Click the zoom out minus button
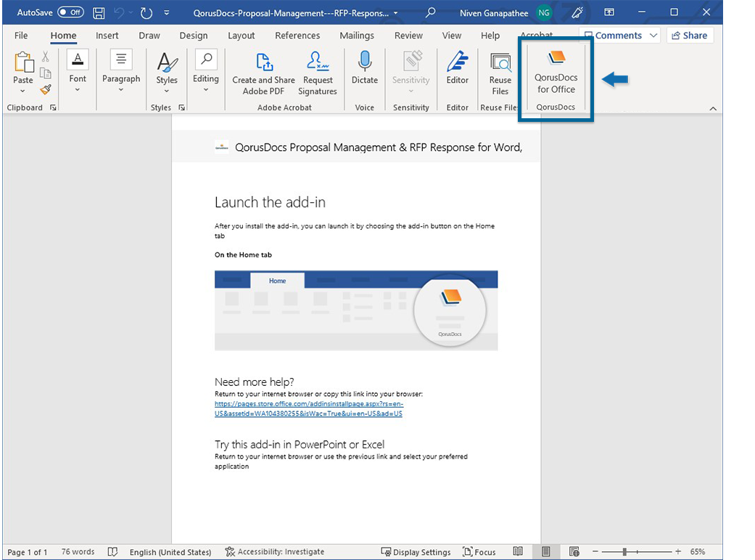Viewport: 755px width, 560px height. tap(595, 552)
